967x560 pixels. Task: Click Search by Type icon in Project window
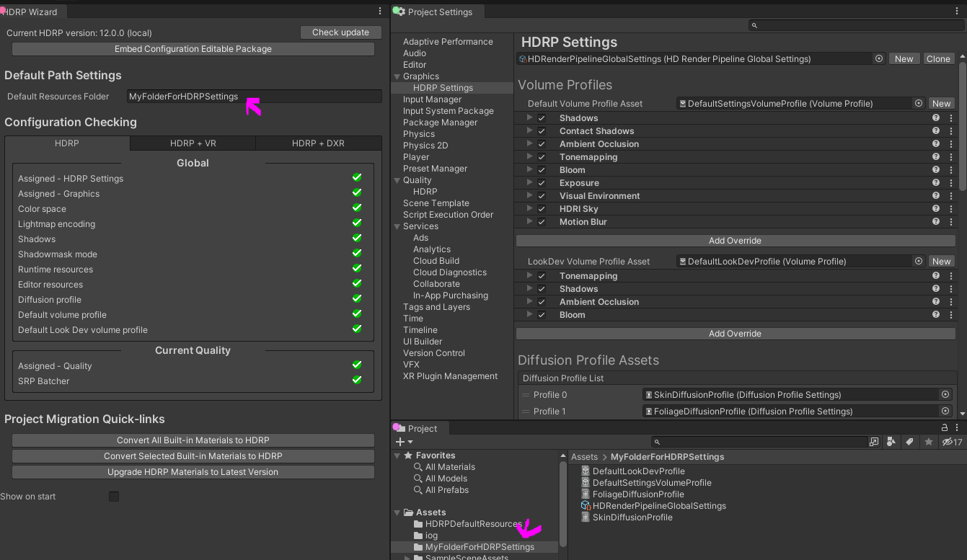892,442
